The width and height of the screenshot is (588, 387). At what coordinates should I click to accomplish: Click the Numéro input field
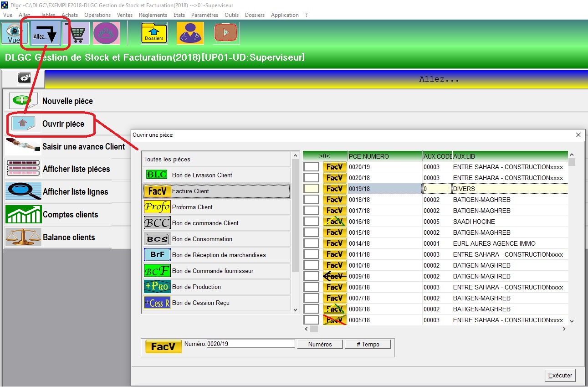(x=251, y=344)
